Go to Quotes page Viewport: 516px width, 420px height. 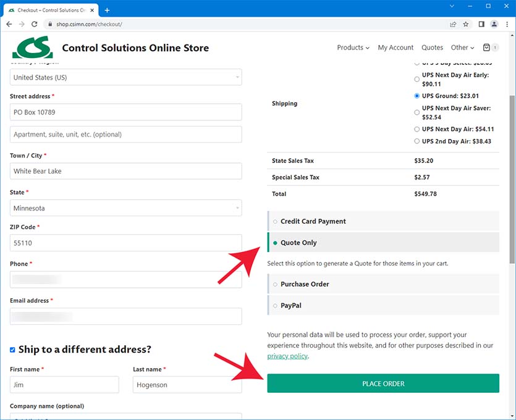(432, 48)
